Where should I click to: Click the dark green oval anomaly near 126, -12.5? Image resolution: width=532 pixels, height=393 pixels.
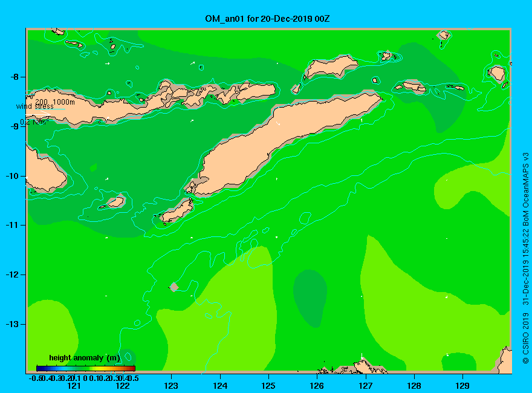[310, 298]
